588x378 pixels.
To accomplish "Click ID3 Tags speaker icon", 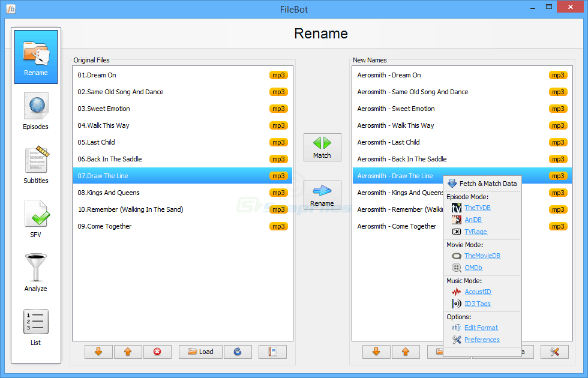I will coord(457,304).
